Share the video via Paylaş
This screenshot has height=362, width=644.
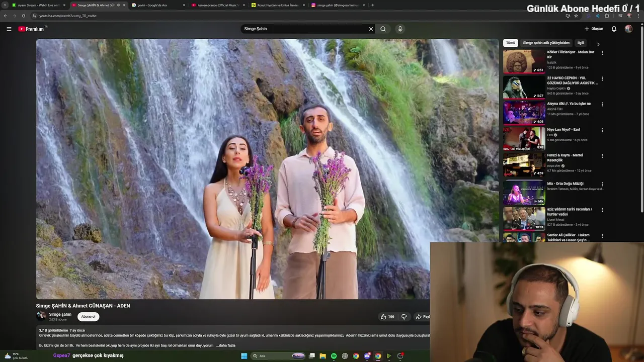click(x=423, y=317)
